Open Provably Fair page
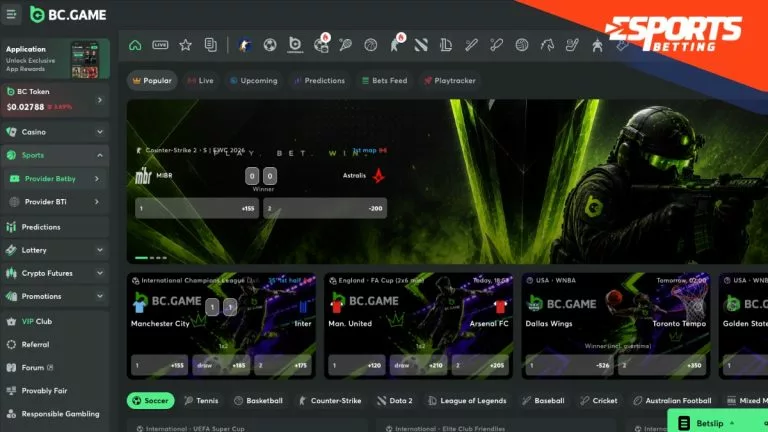This screenshot has width=768, height=432. coord(55,390)
